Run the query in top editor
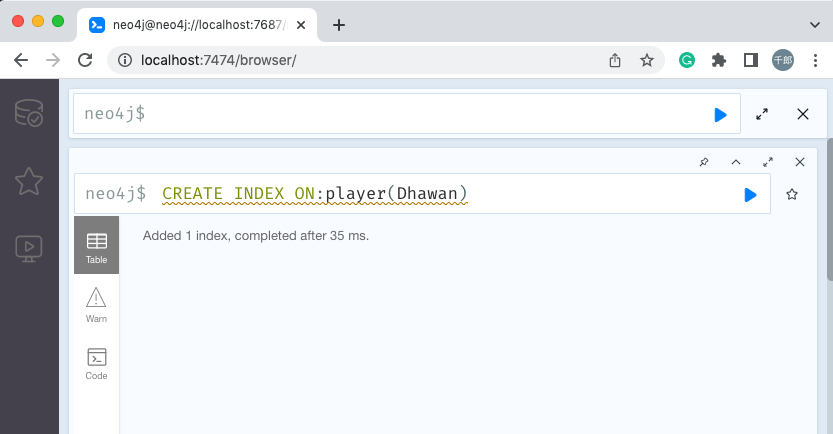Screen dimensions: 833x434 pos(720,115)
